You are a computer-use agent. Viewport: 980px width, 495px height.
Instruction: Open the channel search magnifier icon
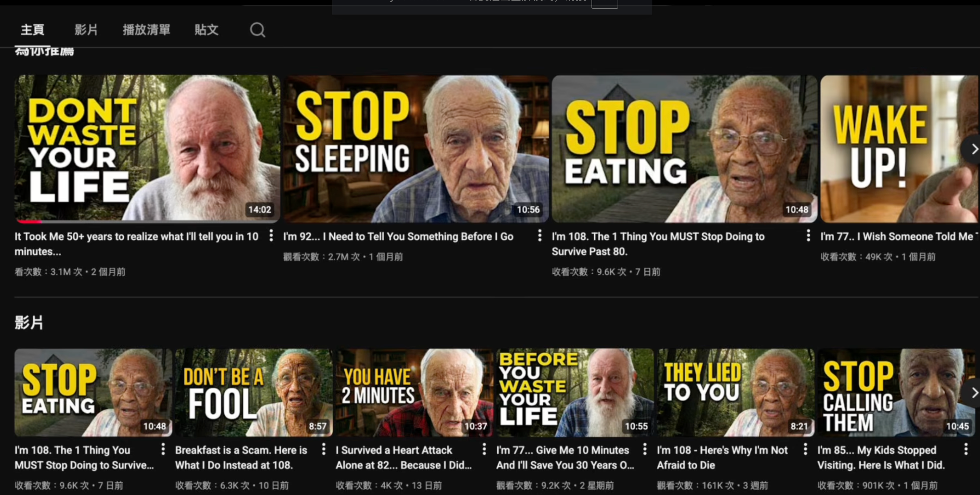258,30
